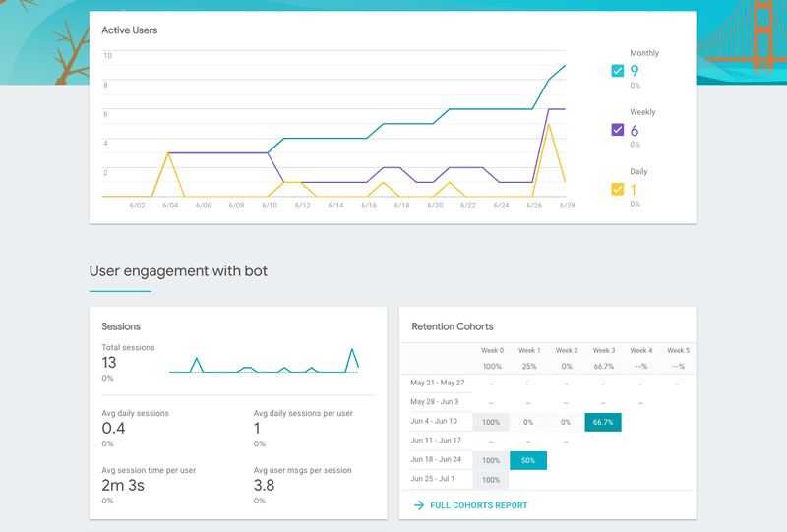Click the Avg user msgs per session value

[264, 485]
